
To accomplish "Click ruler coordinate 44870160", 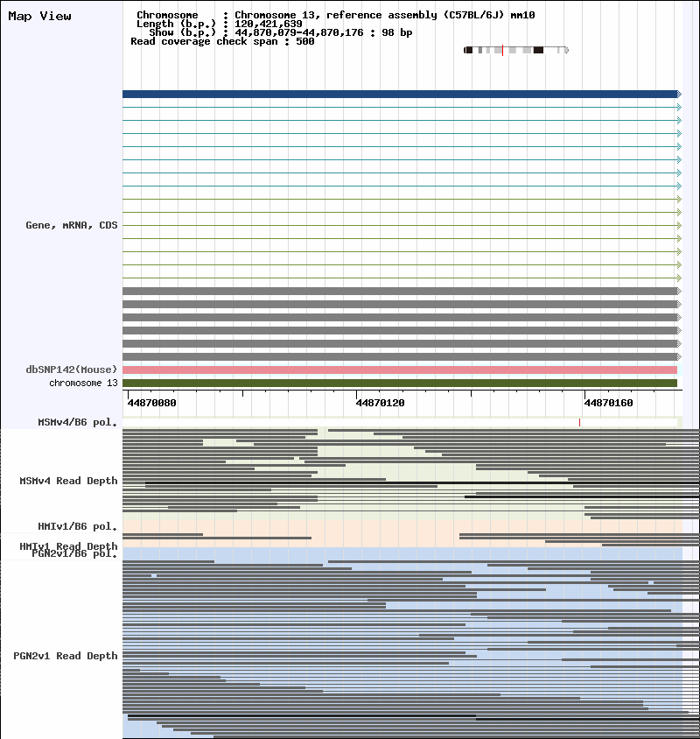I will [609, 403].
